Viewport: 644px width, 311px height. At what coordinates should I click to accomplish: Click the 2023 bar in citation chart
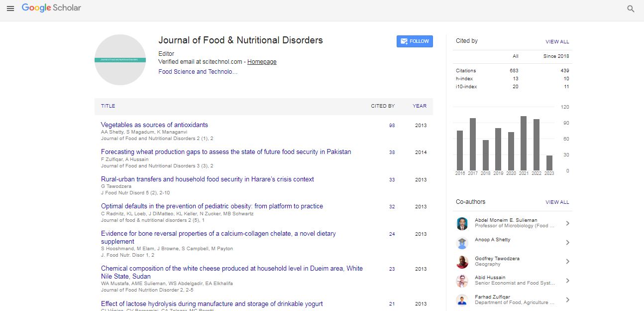[x=549, y=163]
